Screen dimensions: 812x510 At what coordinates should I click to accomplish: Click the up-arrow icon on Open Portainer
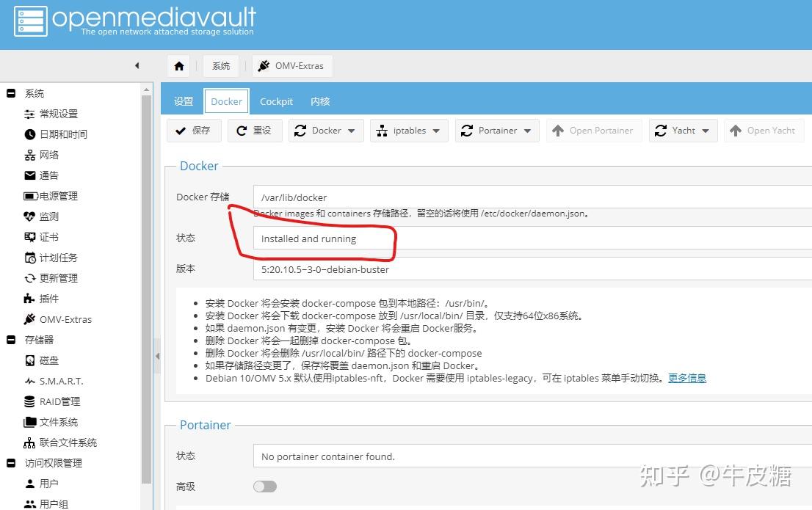point(558,131)
